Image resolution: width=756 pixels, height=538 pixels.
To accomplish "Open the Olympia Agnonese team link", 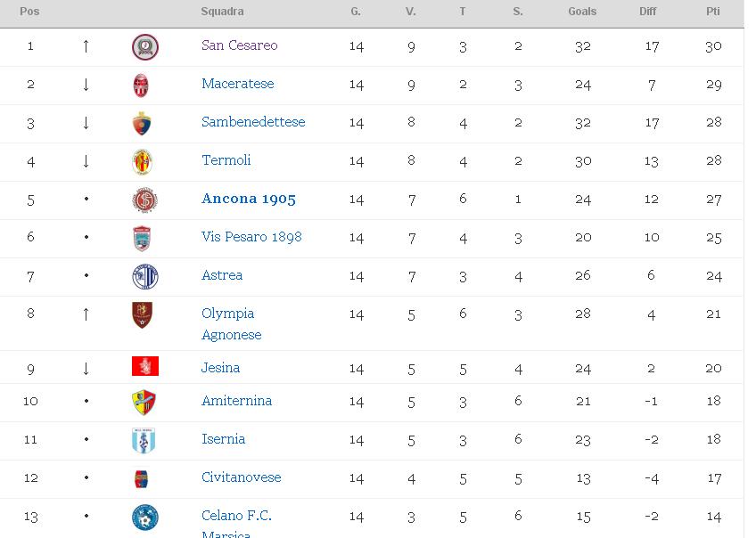I will [x=232, y=323].
